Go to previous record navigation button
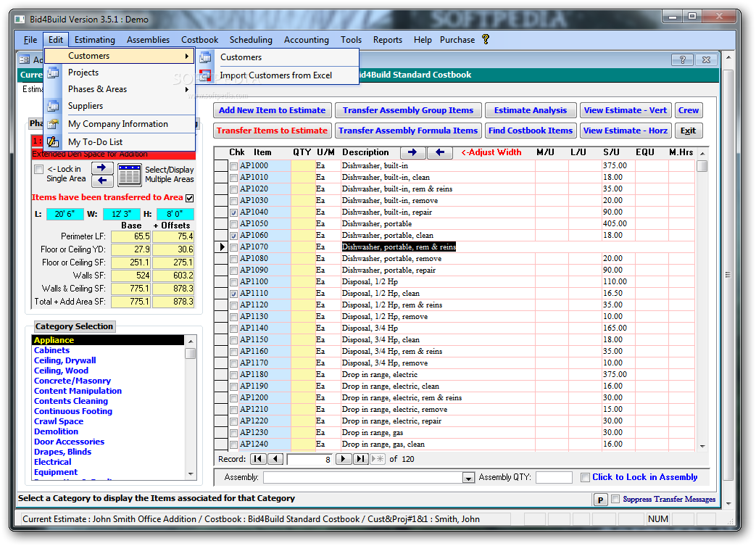This screenshot has width=756, height=546. [275, 459]
